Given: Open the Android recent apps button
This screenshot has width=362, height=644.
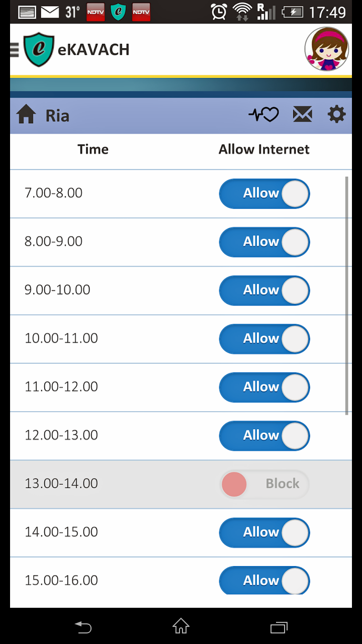Looking at the screenshot, I should pyautogui.click(x=279, y=627).
